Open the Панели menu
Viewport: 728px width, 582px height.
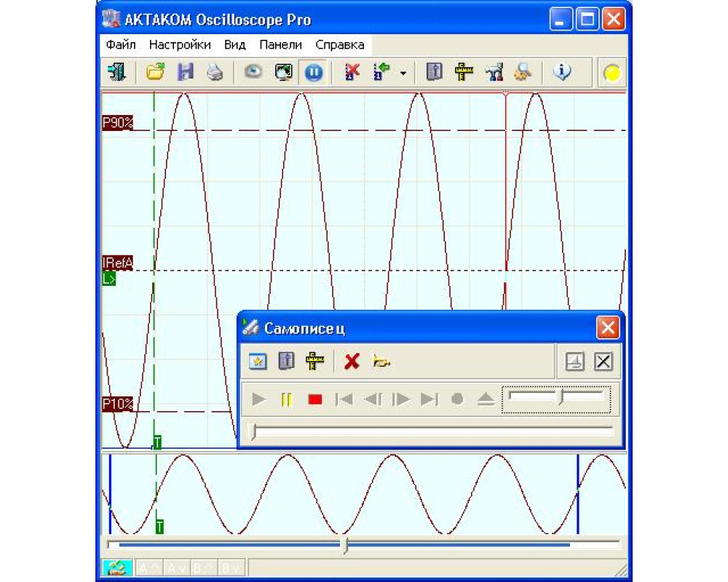coord(280,44)
